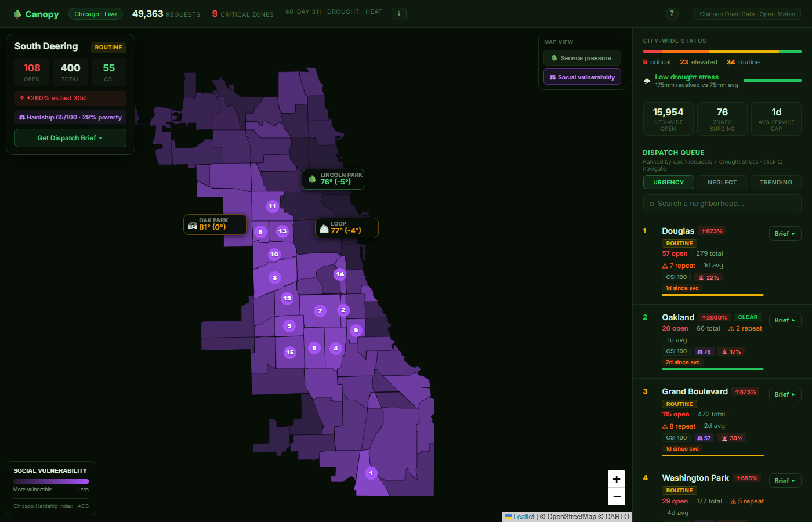
Task: Click the Canopy tree logo icon
Action: [x=17, y=14]
